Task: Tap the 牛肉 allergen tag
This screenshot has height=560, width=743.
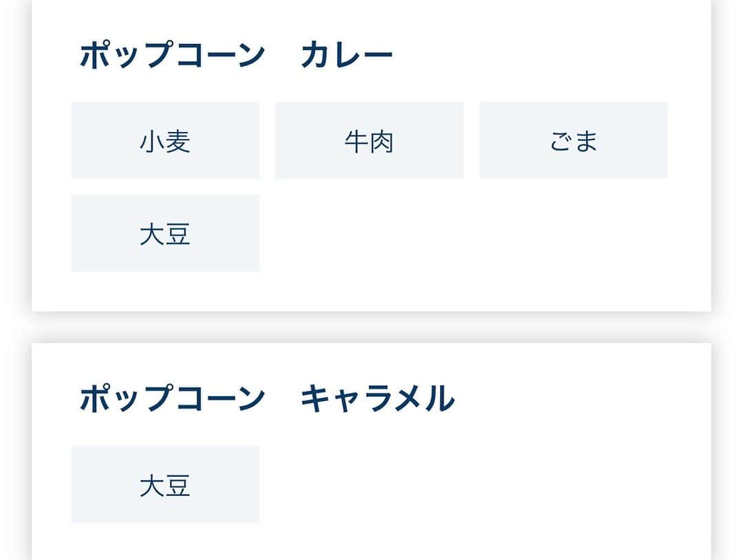Action: pos(369,140)
